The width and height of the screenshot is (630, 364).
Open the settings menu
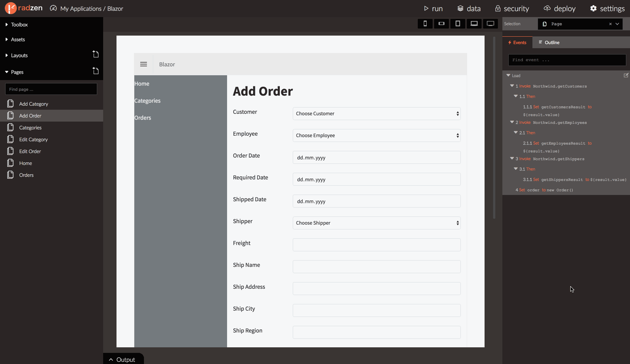point(607,9)
